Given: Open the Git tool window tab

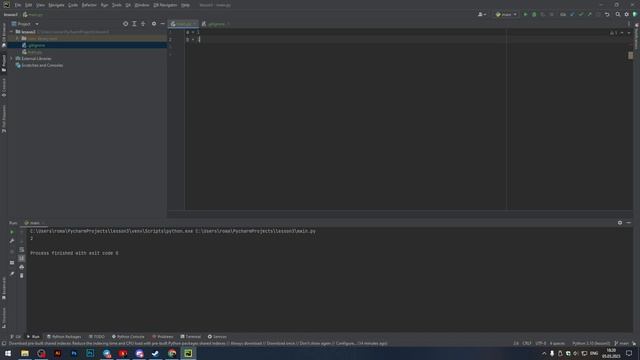Looking at the screenshot, I should 16,337.
